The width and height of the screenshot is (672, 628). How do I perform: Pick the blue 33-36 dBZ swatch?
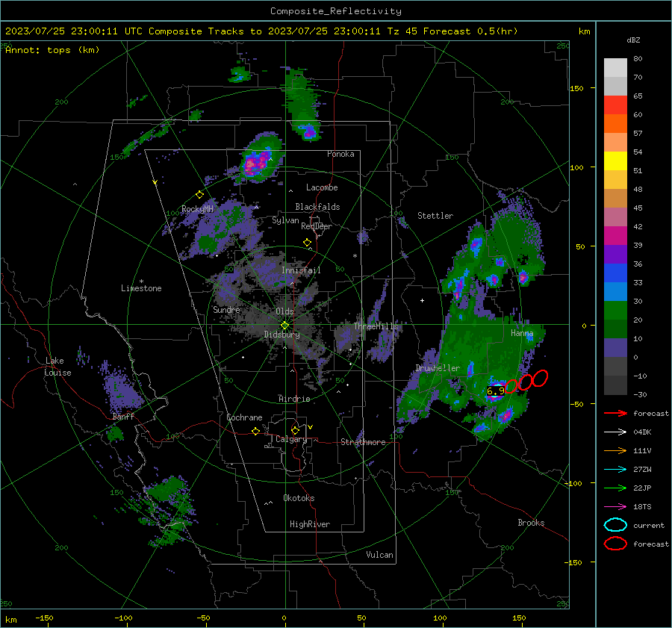tap(615, 273)
